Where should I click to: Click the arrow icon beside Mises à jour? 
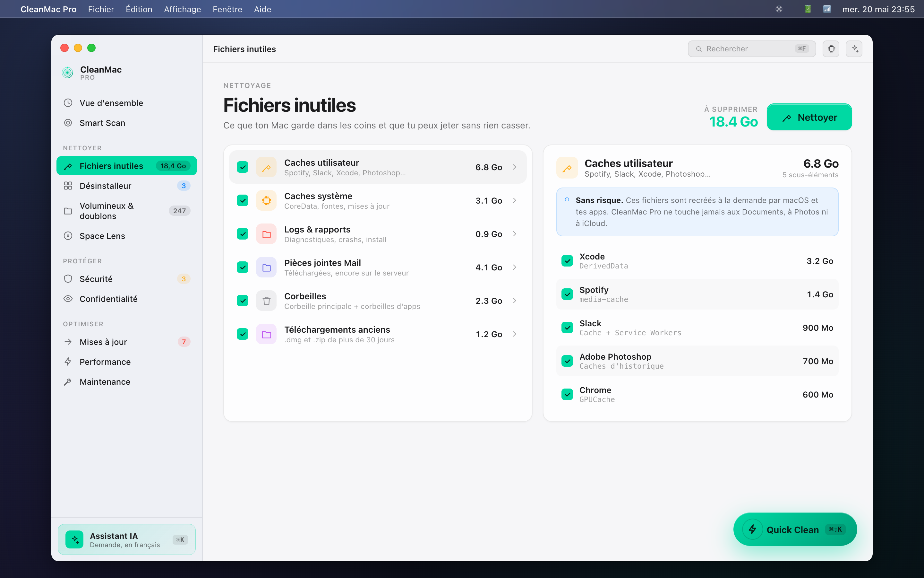tap(68, 342)
